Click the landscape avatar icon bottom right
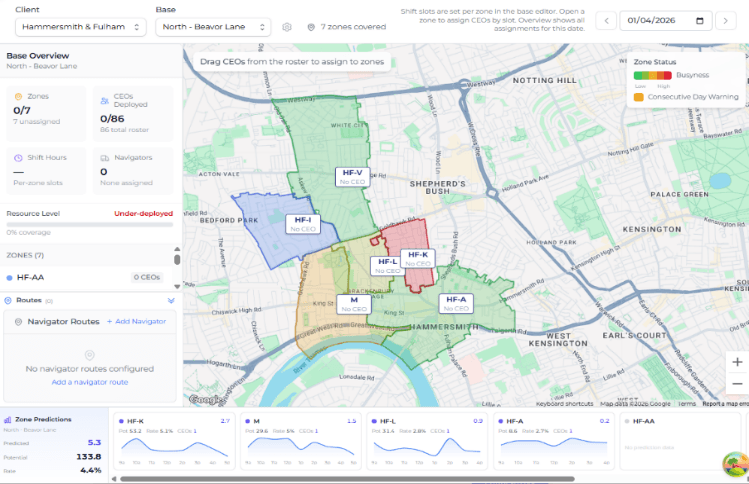Viewport: 749px width, 484px height. (x=736, y=464)
